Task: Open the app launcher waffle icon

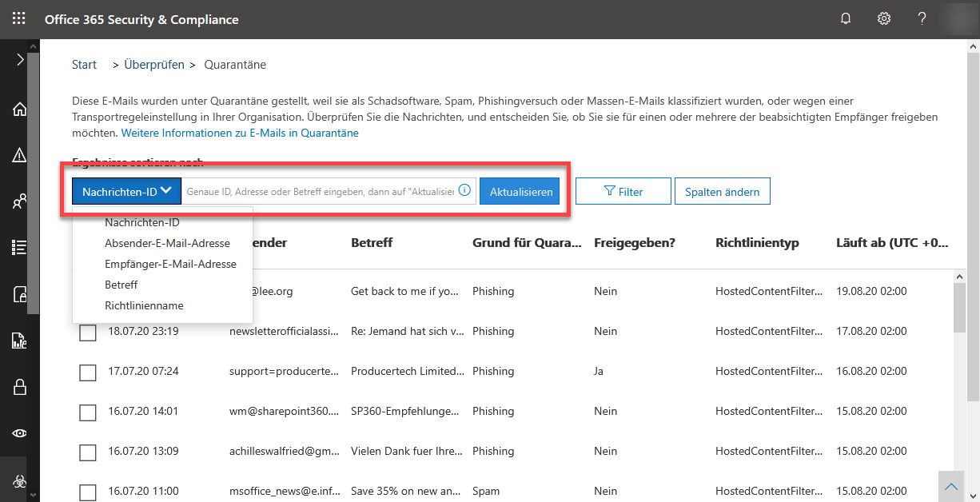Action: click(19, 19)
